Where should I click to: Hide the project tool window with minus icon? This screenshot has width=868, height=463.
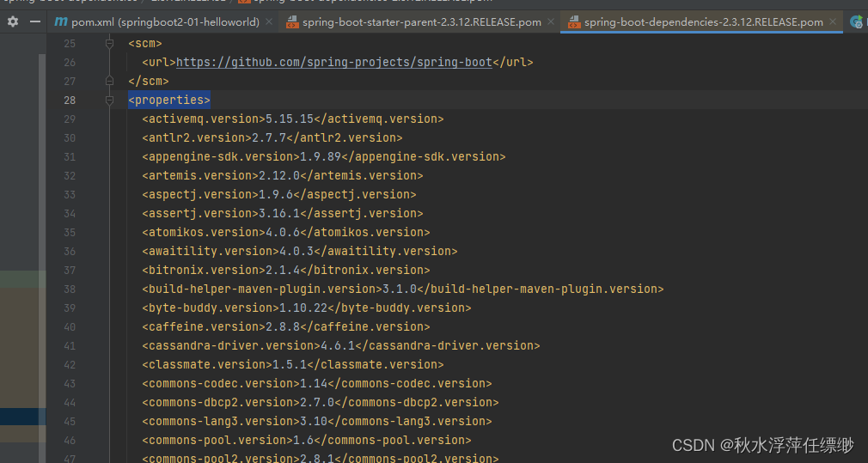[35, 22]
